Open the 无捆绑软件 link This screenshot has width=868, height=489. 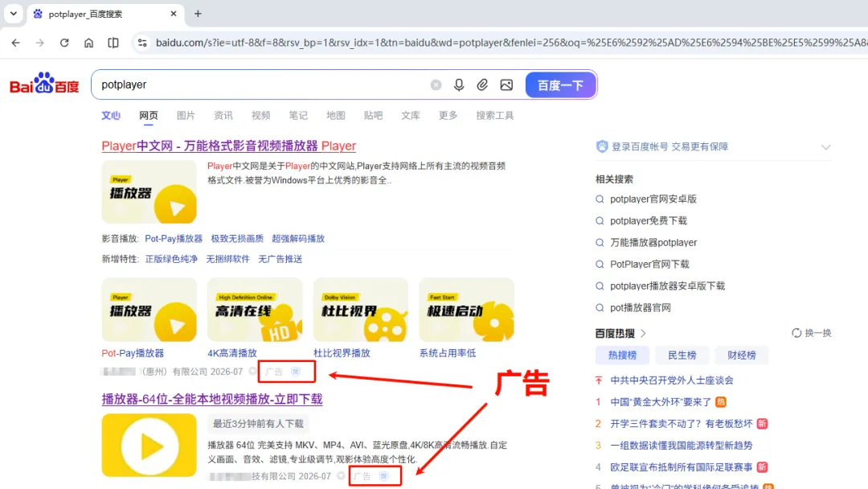point(227,259)
